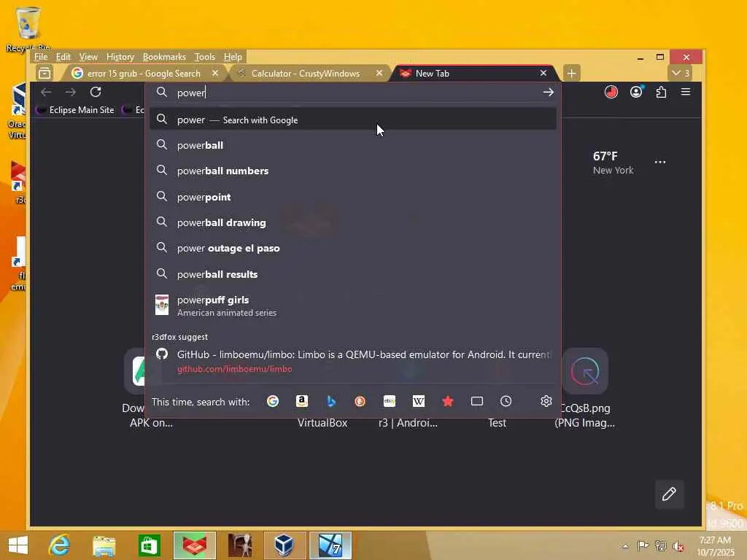Open Windows Store from taskbar
The width and height of the screenshot is (747, 560).
tap(149, 545)
